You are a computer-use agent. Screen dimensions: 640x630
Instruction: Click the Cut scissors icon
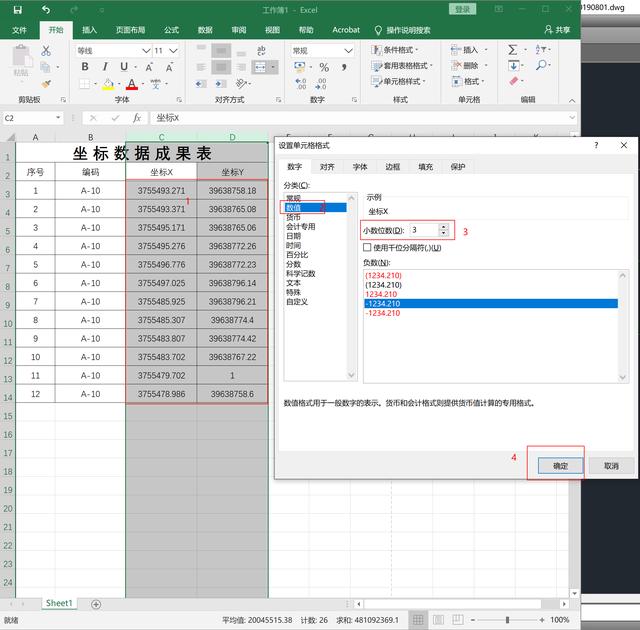46,51
